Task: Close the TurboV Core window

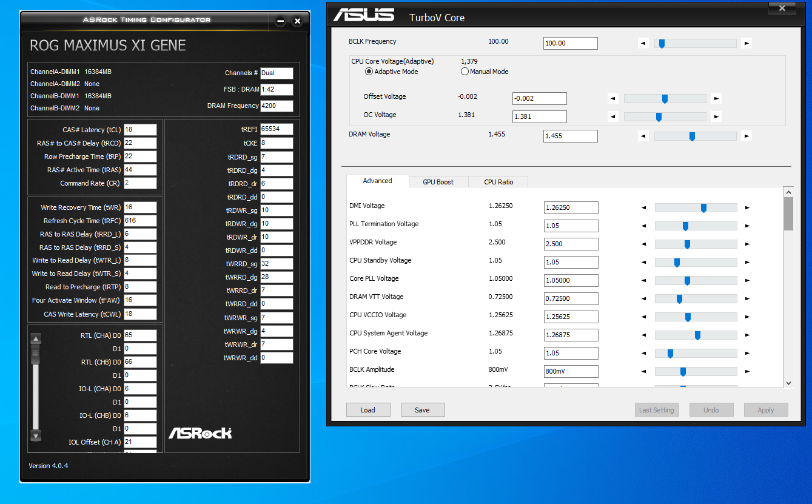Action: (782, 8)
